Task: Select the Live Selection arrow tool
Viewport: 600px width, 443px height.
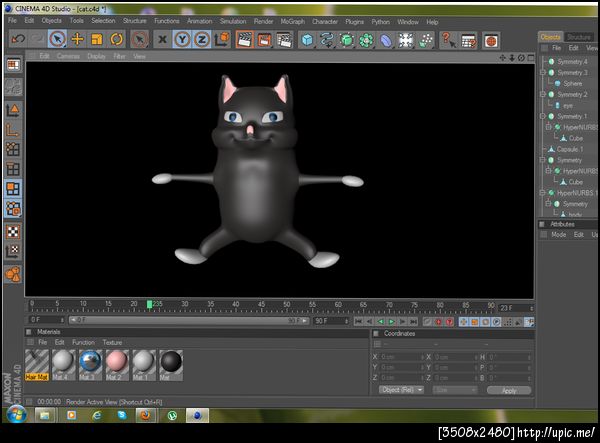Action: (x=57, y=39)
